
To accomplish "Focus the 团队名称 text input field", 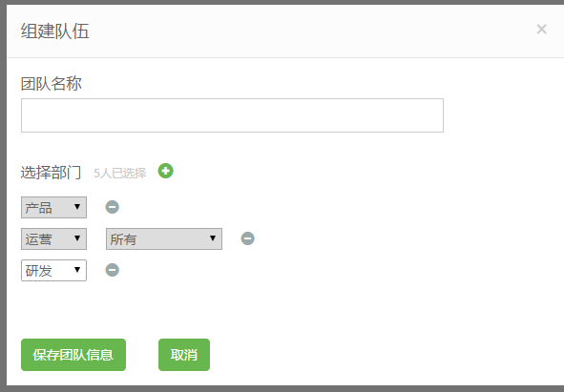I will pos(232,115).
